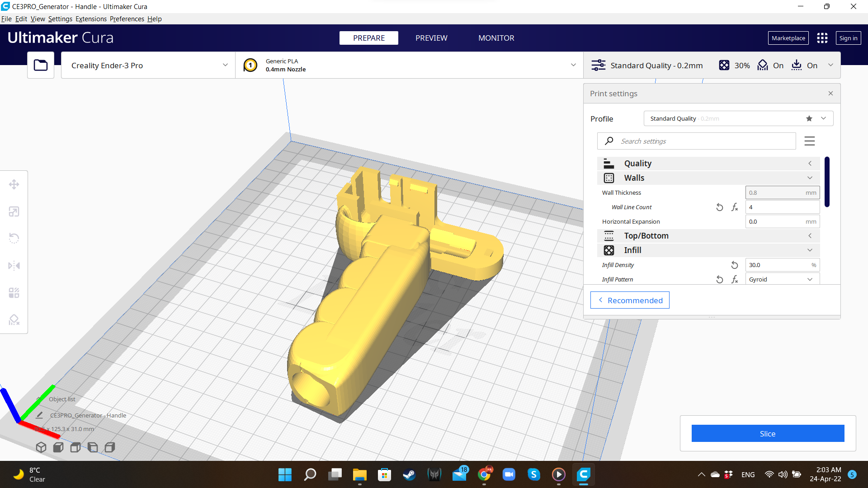Switch to the MONITOR tab

tap(496, 38)
